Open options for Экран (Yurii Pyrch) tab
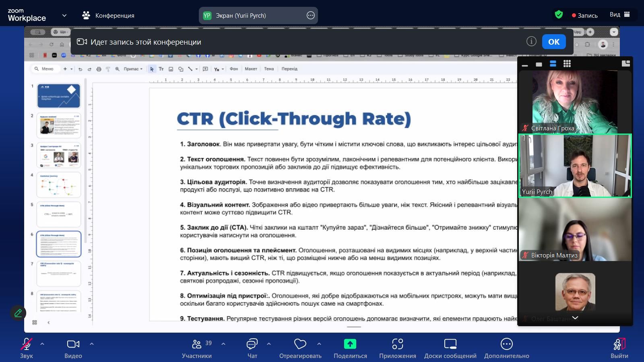The height and width of the screenshot is (362, 644). point(311,15)
